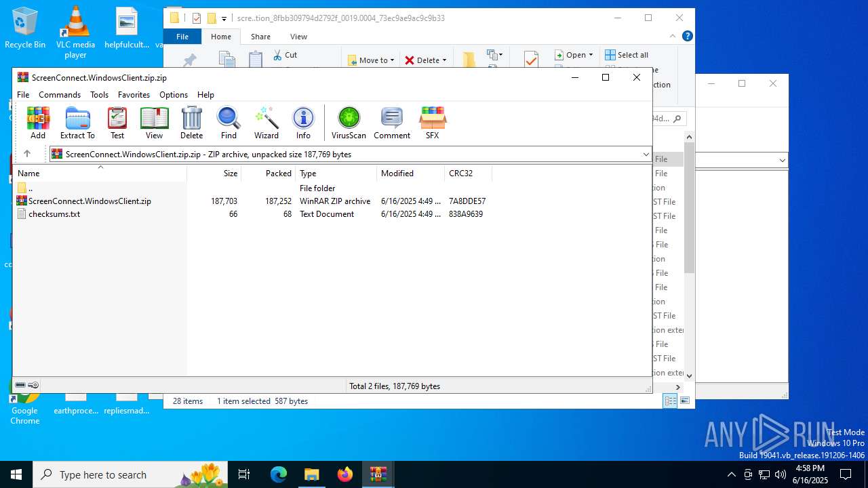The width and height of the screenshot is (868, 488).
Task: Open archive Info
Action: (303, 123)
